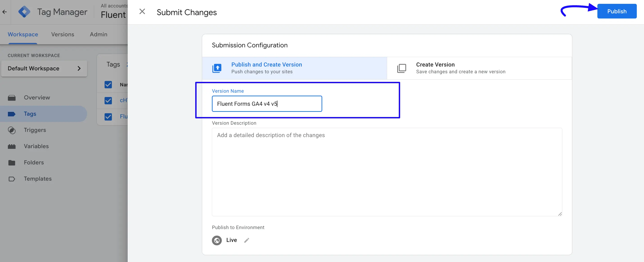Toggle the select-all checkbox in Name header

coord(108,85)
